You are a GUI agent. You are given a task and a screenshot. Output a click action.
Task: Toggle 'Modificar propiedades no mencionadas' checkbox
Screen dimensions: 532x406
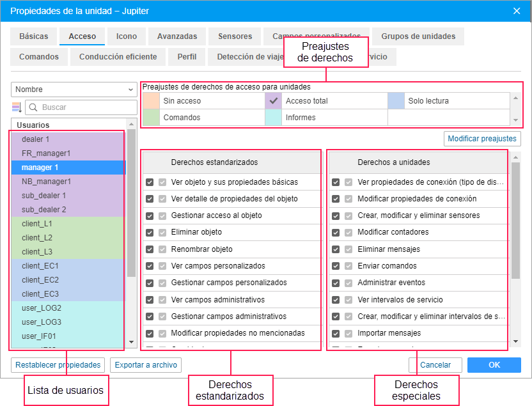point(150,333)
